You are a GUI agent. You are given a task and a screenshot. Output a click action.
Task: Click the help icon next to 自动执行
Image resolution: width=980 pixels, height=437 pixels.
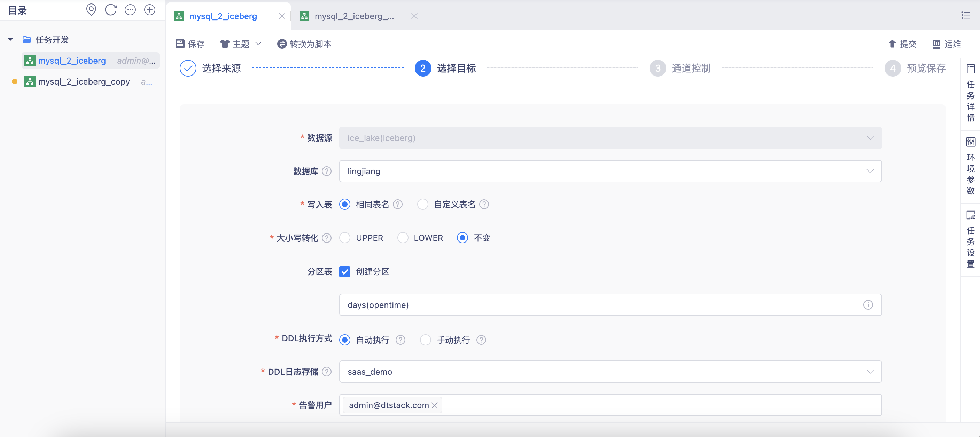tap(400, 340)
